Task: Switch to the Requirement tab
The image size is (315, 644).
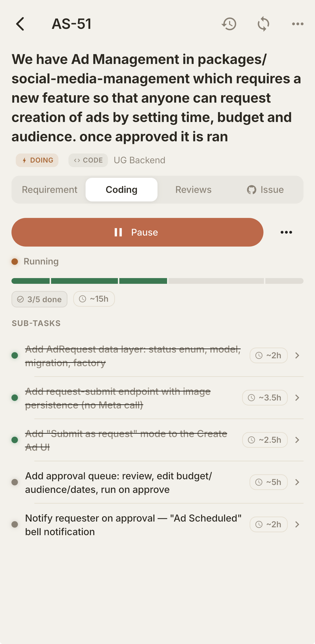Action: tap(49, 190)
